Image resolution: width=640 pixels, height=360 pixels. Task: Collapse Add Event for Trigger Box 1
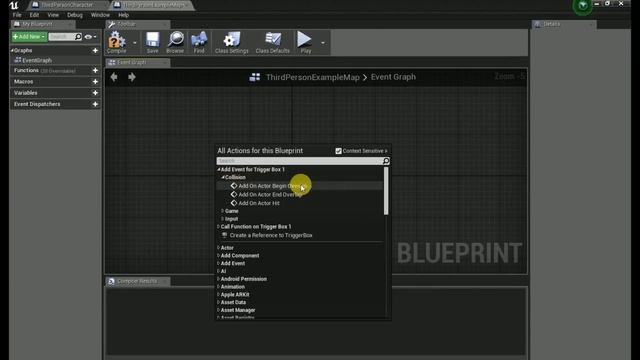click(218, 169)
